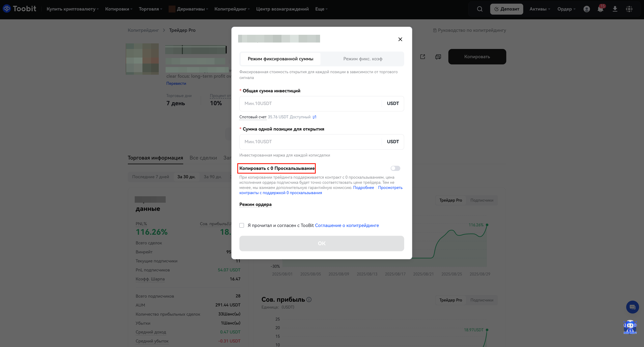Click the search magnifier icon in header
The height and width of the screenshot is (347, 644).
pos(479,9)
